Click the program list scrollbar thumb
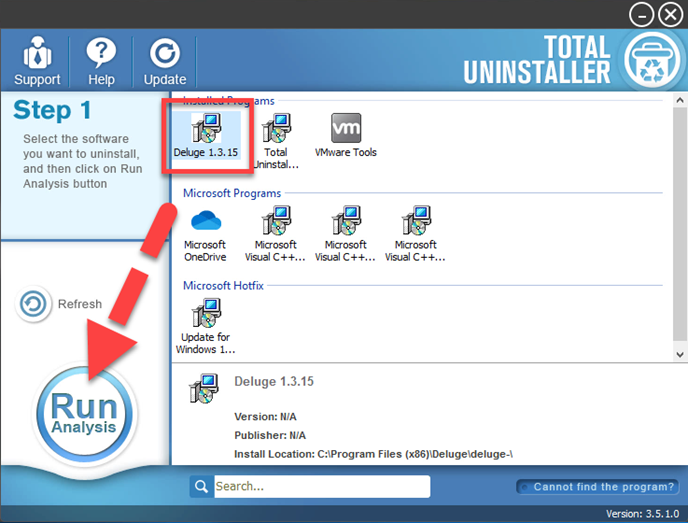This screenshot has width=688, height=523. pos(680,224)
